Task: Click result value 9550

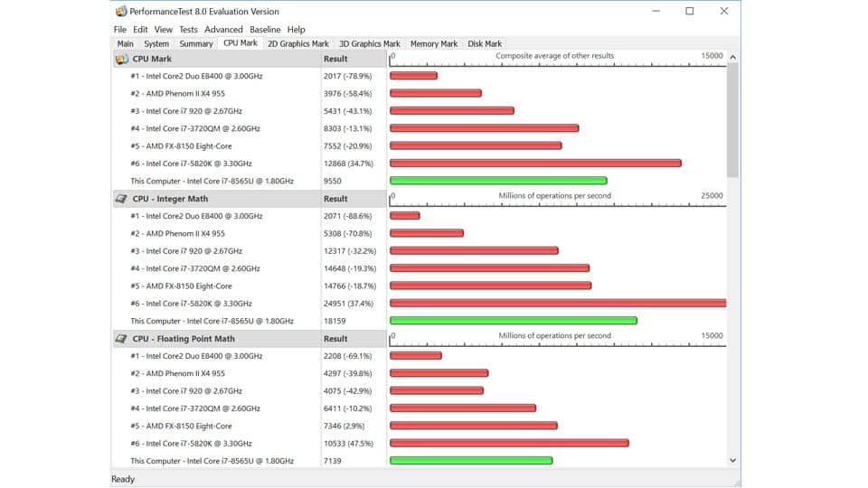Action: 332,181
